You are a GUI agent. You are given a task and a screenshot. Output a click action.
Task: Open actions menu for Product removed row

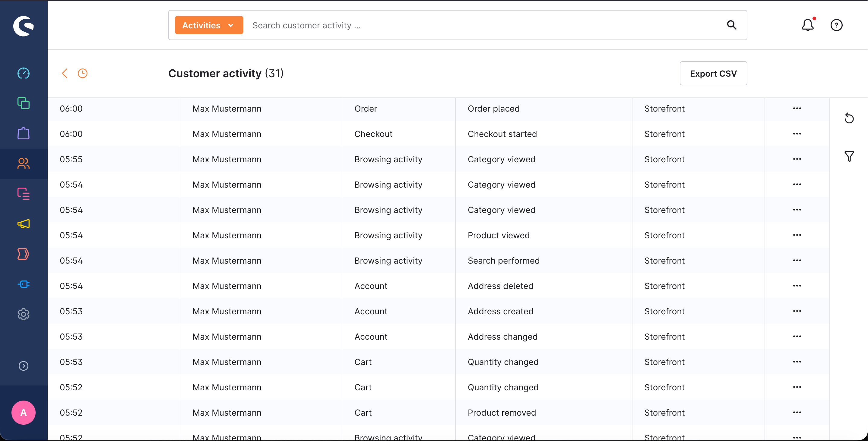coord(797,412)
